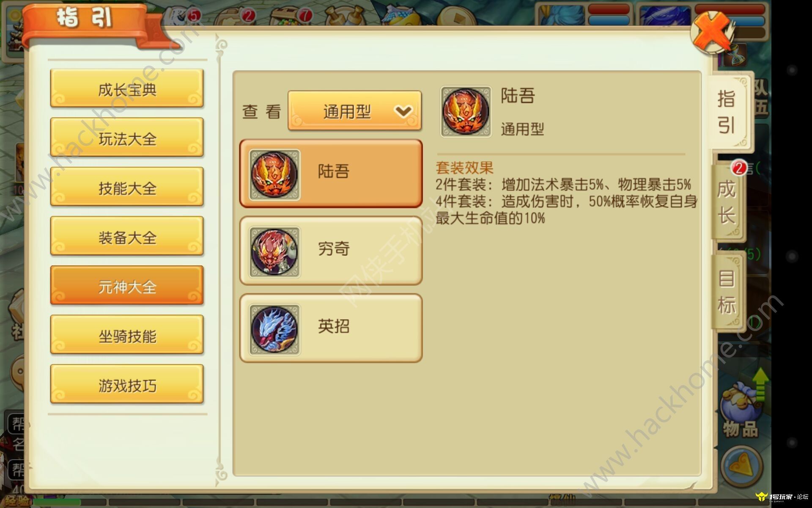The image size is (812, 508).
Task: Open 装备大全 in the left menu
Action: [127, 237]
